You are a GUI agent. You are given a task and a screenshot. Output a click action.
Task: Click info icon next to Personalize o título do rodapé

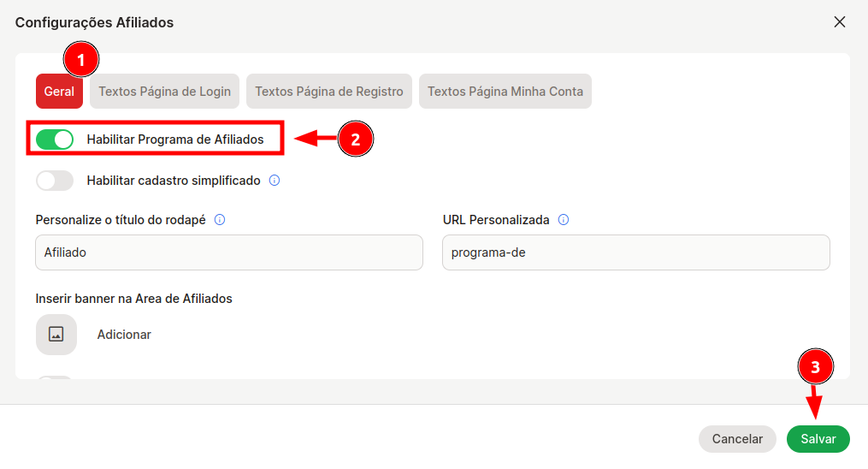tap(220, 220)
